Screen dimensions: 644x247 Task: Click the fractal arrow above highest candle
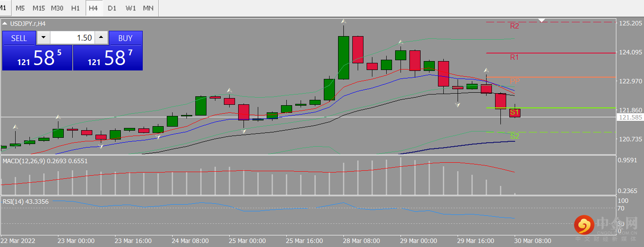coord(343,21)
